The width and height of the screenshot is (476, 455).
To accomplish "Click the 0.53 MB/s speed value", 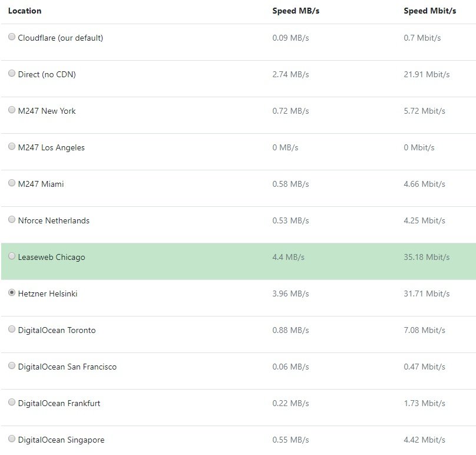I will tap(291, 220).
